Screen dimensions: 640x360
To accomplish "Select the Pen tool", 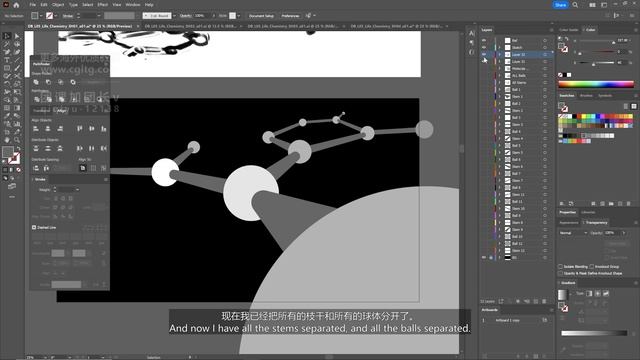I will (x=7, y=52).
